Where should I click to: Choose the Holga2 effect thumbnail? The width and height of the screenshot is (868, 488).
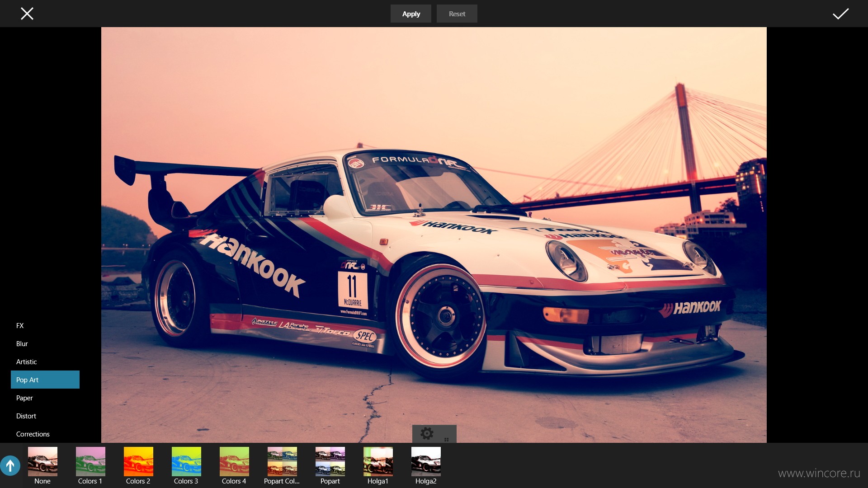(x=426, y=461)
